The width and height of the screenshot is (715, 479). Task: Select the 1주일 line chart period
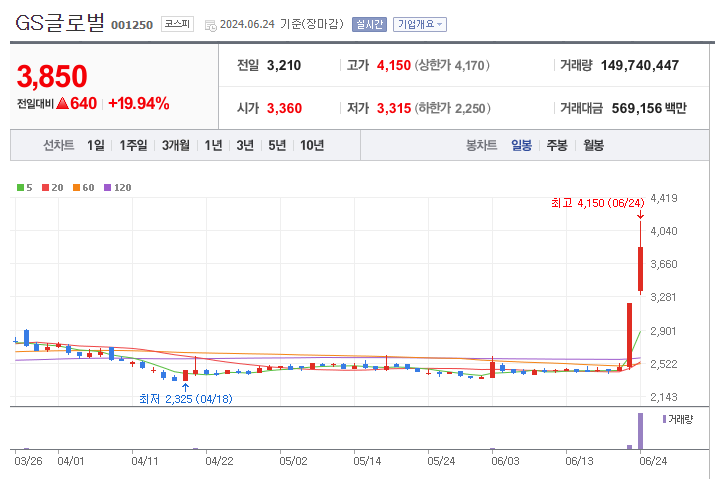(x=133, y=145)
